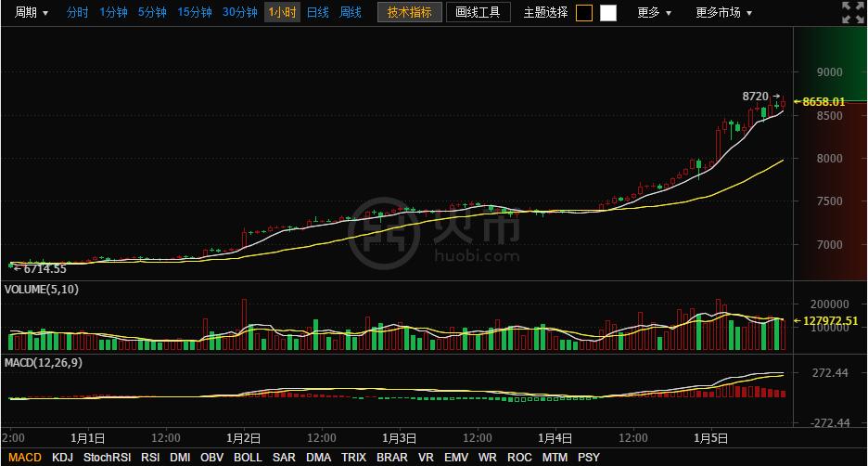
Task: Select the ROC indicator
Action: coord(519,458)
